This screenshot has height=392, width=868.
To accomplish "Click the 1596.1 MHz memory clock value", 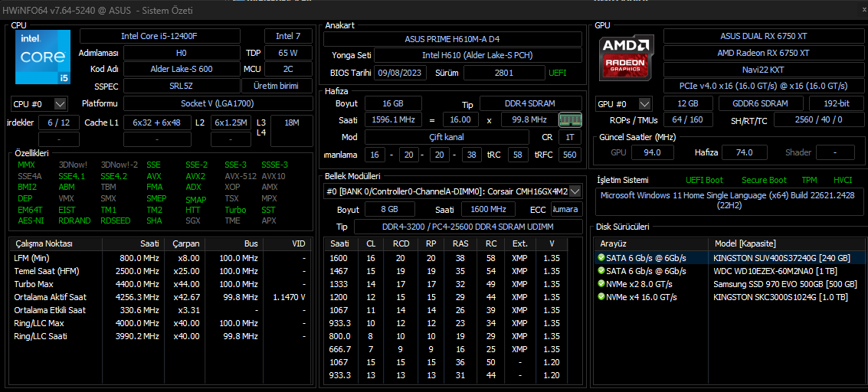I will 393,119.
